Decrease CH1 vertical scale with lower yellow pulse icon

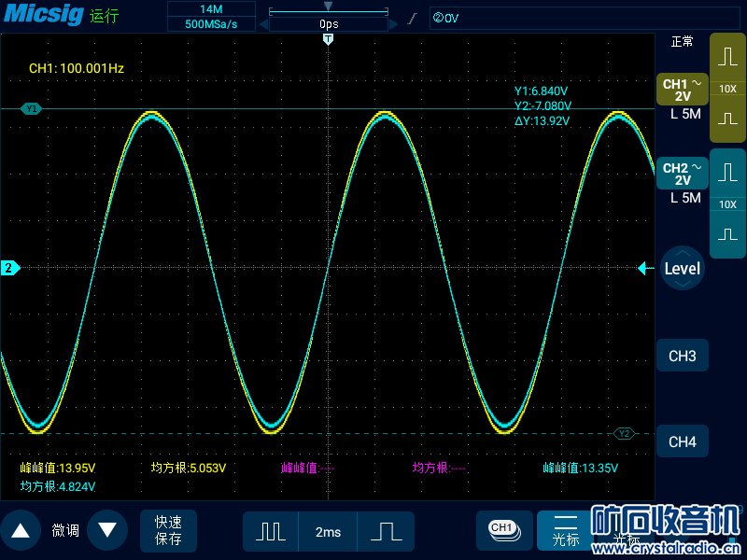(x=727, y=119)
